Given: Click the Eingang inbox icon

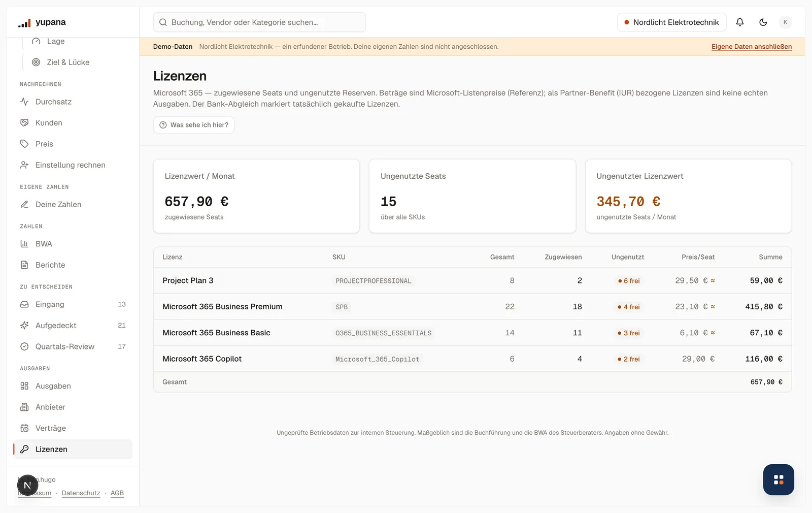Looking at the screenshot, I should 24,304.
